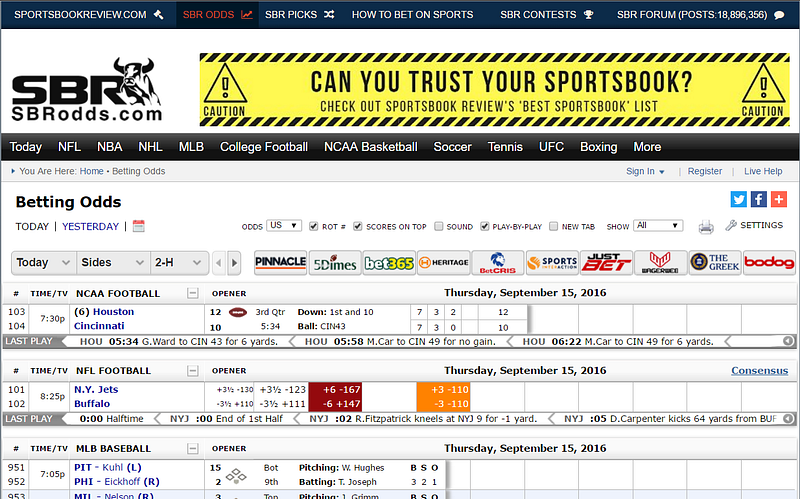Select 5Dimes sportsbook logo
The image size is (800, 499).
click(335, 263)
